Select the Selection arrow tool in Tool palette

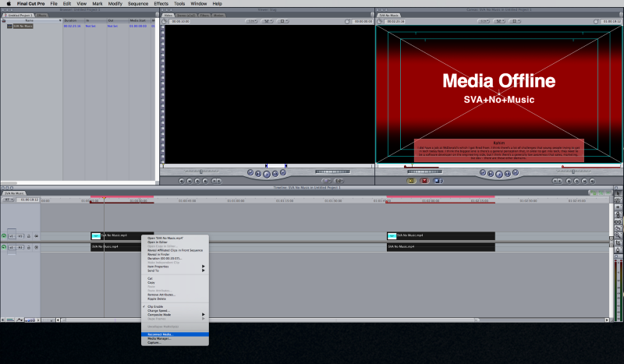click(618, 193)
